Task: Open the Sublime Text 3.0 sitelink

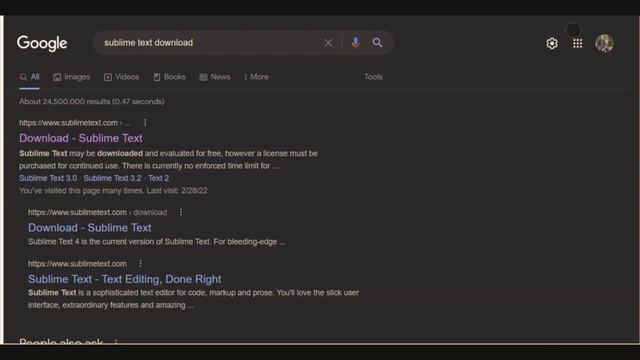Action: [x=48, y=178]
